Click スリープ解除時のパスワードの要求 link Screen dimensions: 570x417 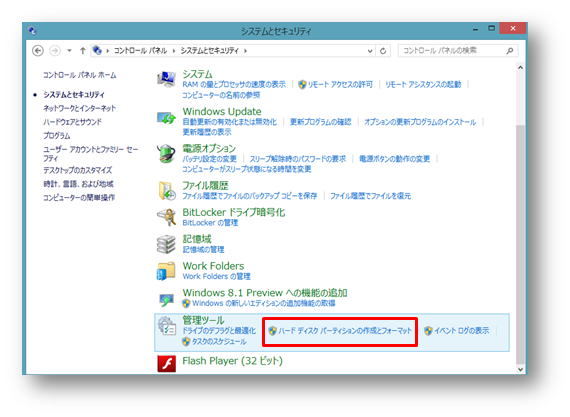click(x=298, y=159)
